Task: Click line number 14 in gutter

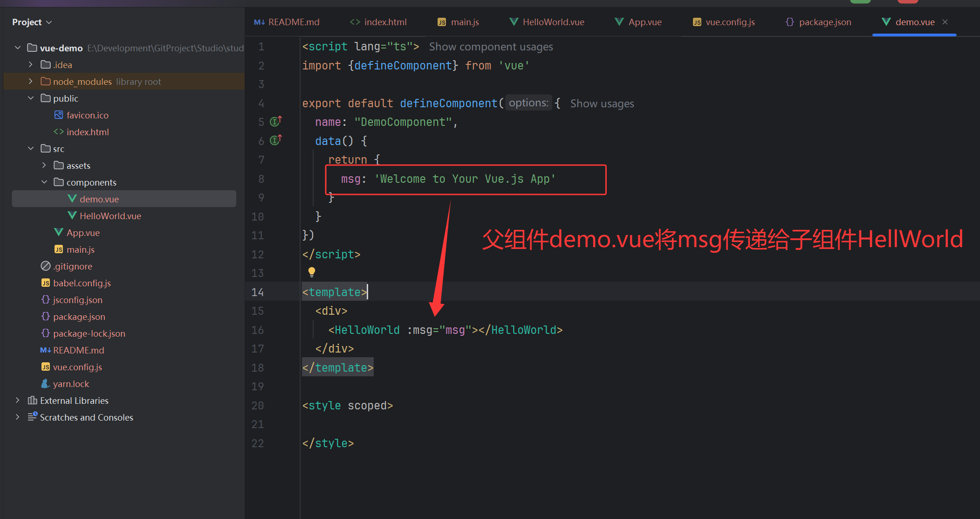Action: coord(258,292)
